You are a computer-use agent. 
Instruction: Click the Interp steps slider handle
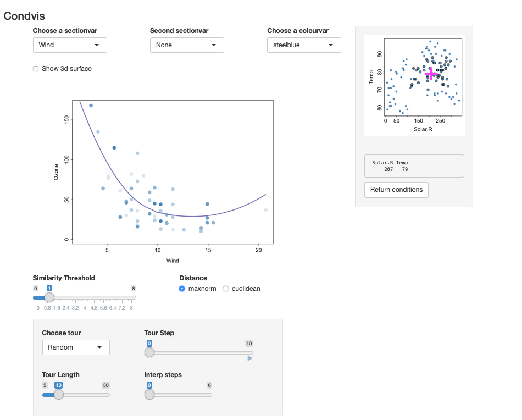tap(149, 394)
